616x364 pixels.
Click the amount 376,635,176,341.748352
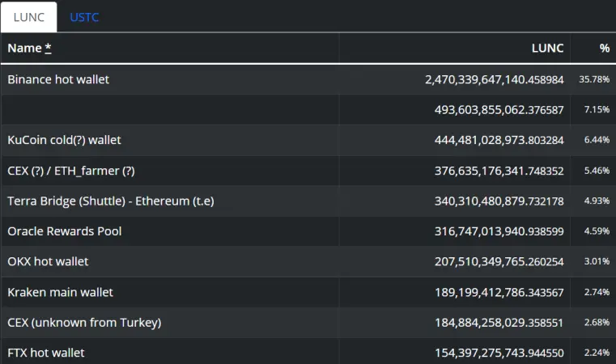tap(499, 171)
